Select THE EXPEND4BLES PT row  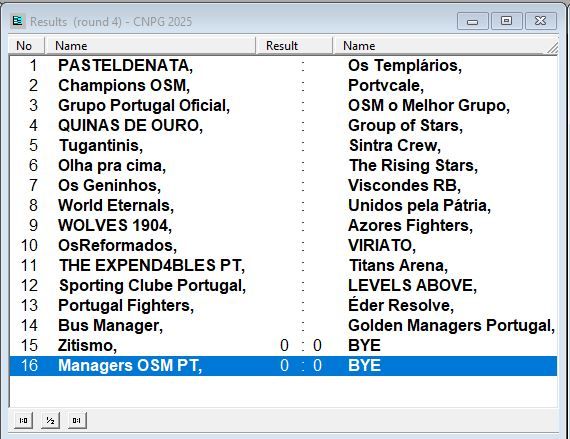[x=283, y=265]
